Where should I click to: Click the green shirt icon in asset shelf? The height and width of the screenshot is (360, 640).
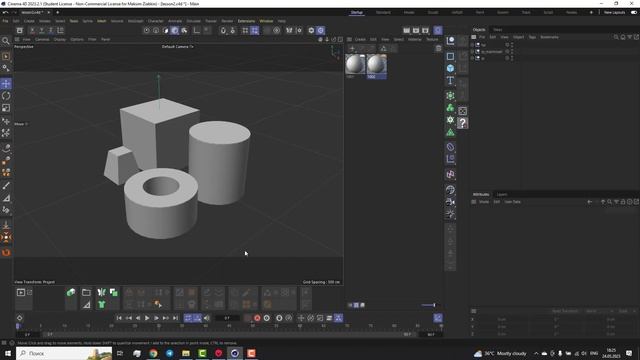click(x=102, y=304)
